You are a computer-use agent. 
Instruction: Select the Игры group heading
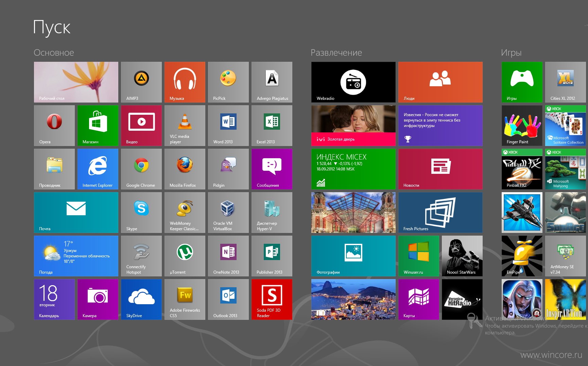coord(511,53)
